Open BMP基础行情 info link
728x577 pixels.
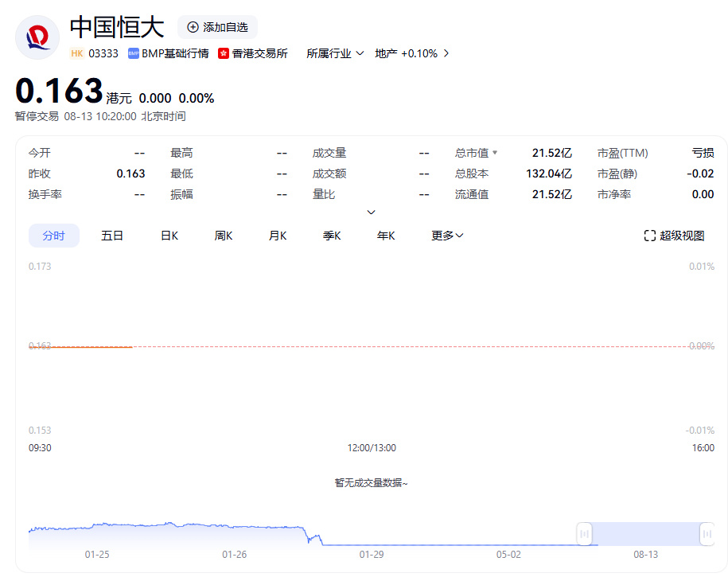tap(169, 53)
